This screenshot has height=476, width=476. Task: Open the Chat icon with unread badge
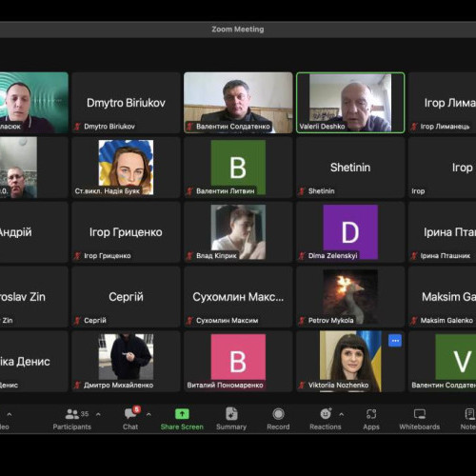coord(131,413)
